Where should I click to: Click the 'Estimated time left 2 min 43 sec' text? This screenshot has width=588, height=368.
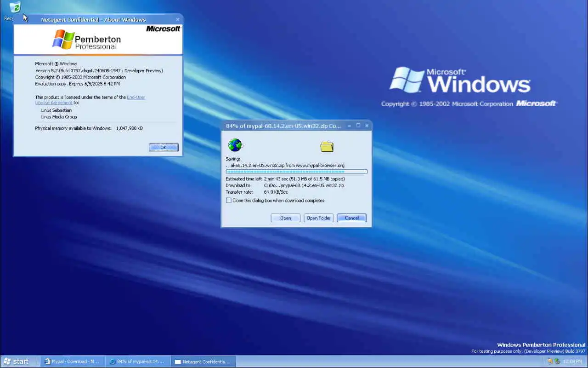(x=285, y=179)
